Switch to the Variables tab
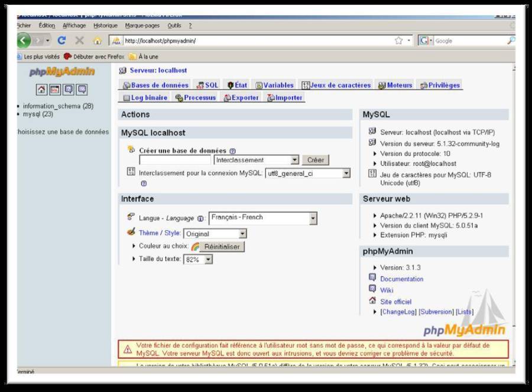 [274, 86]
